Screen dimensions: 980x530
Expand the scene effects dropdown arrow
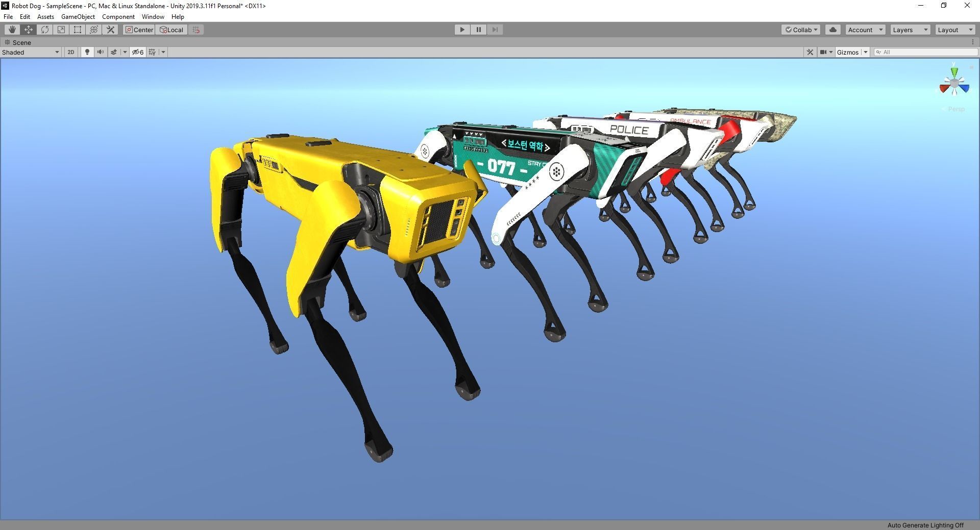(125, 52)
